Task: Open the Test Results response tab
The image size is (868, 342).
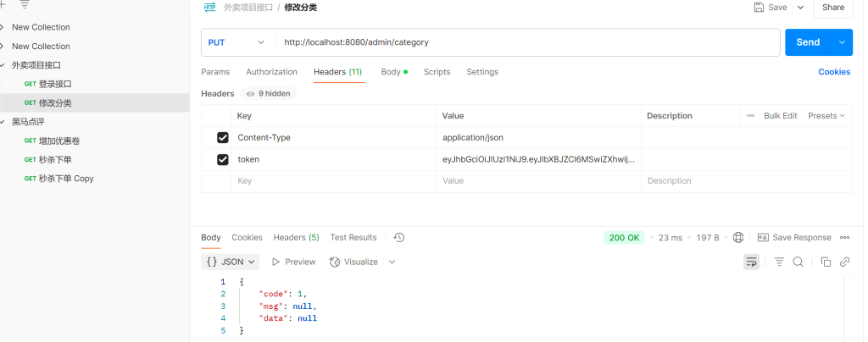Action: tap(353, 238)
